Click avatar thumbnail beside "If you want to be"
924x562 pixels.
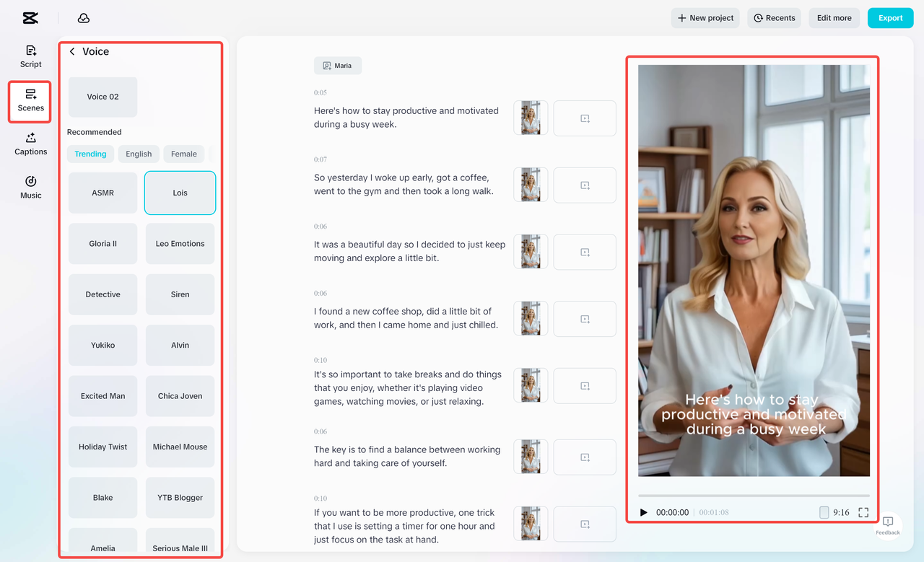[x=531, y=524]
